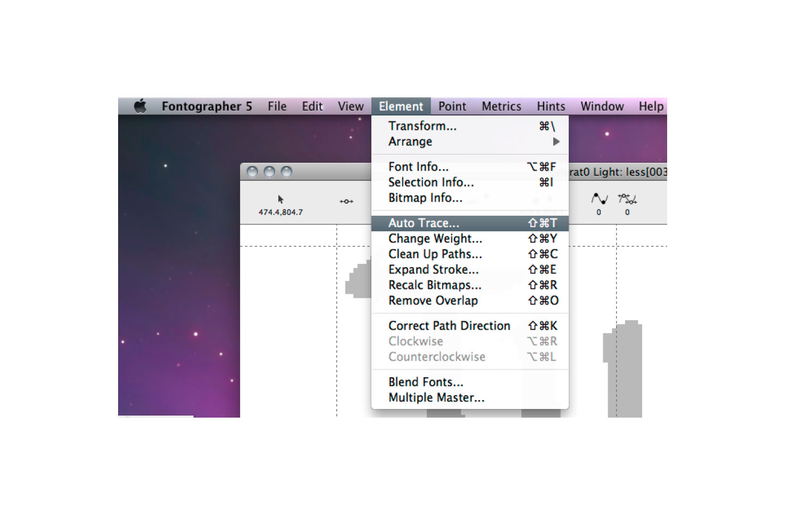Choose Remove Overlap command
This screenshot has height=532, width=798.
[470, 301]
